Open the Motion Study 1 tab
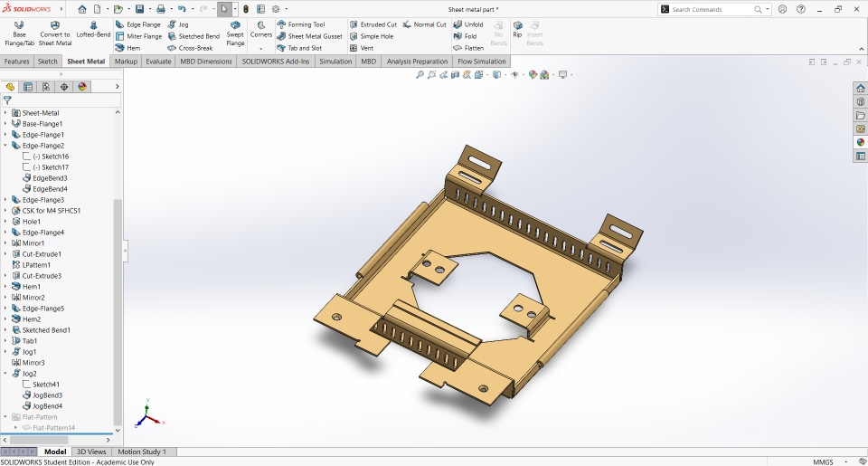868x466 pixels. (142, 452)
